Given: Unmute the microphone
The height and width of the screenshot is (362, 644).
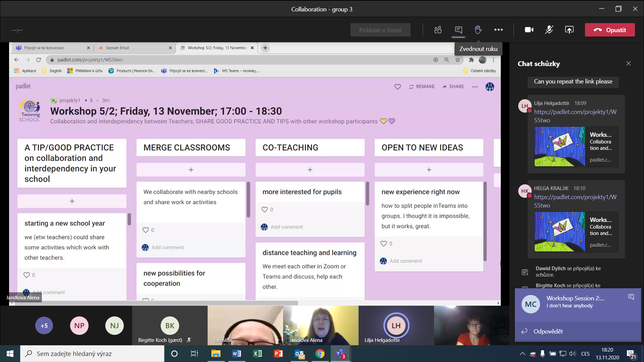Looking at the screenshot, I should [549, 30].
